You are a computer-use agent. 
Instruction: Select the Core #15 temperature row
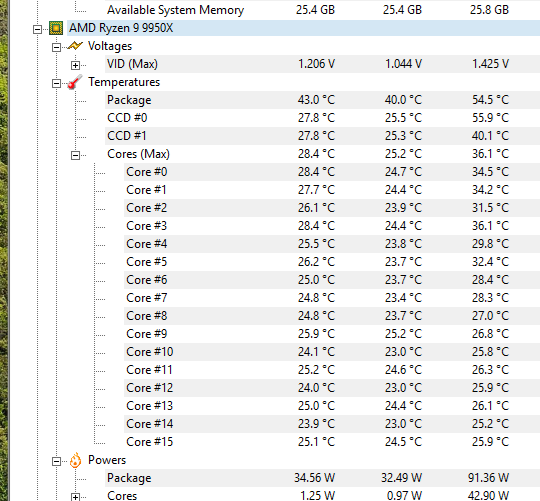[x=332, y=442]
